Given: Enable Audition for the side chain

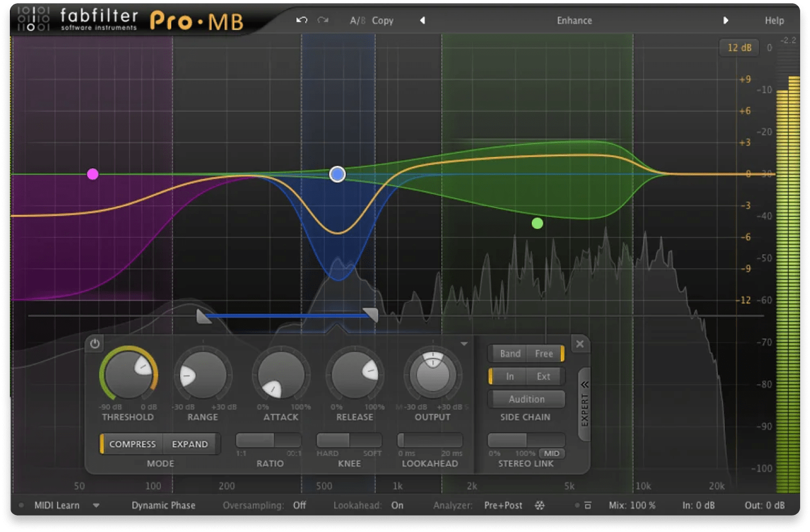Looking at the screenshot, I should (526, 399).
